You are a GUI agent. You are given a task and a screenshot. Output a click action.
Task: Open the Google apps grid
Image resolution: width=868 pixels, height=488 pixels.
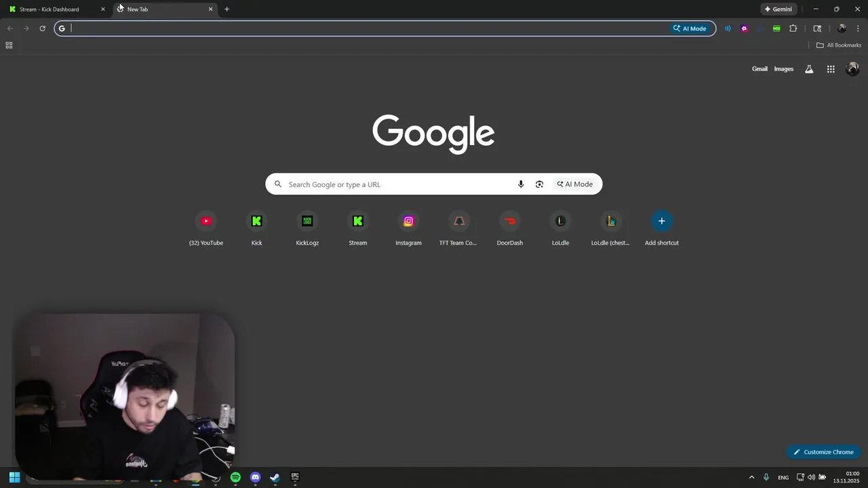click(831, 69)
